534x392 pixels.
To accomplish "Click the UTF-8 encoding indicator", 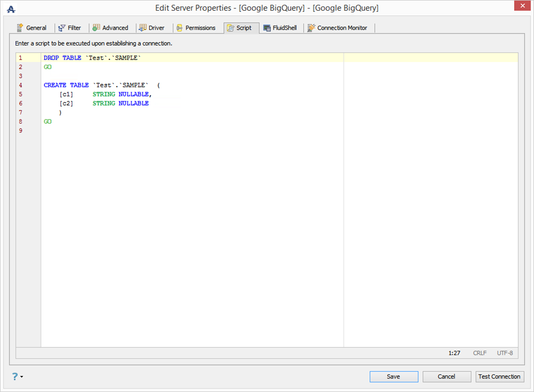I will click(x=505, y=353).
